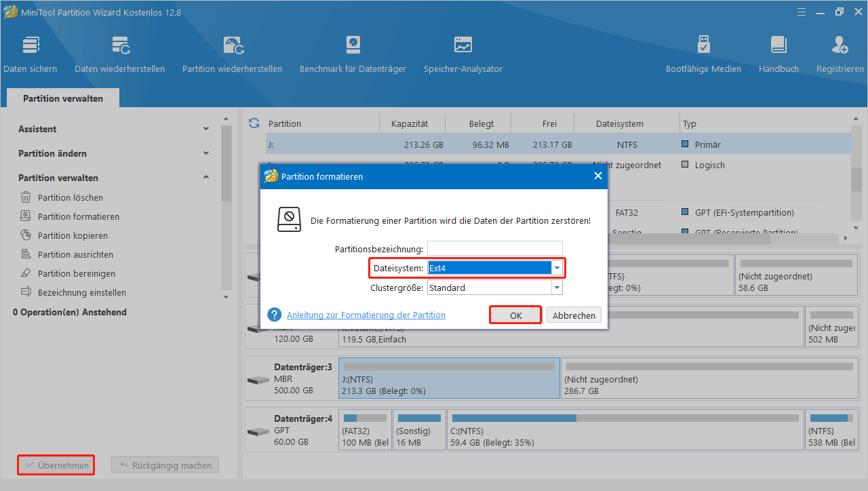The image size is (868, 491).
Task: Click the Datenträger:3 disk icon
Action: tap(258, 380)
